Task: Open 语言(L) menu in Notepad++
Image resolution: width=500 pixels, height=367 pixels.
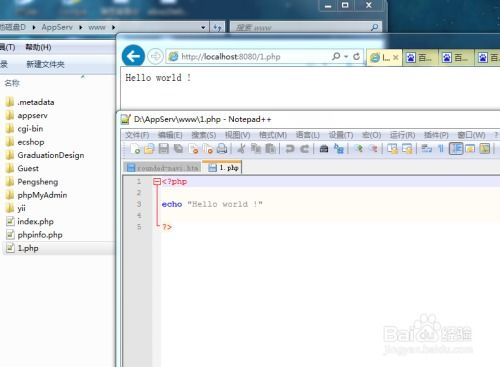Action: [308, 135]
